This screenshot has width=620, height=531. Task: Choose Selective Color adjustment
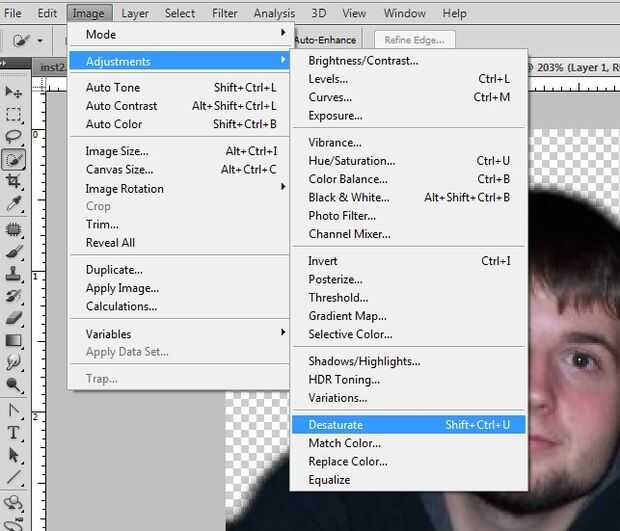tap(408, 334)
